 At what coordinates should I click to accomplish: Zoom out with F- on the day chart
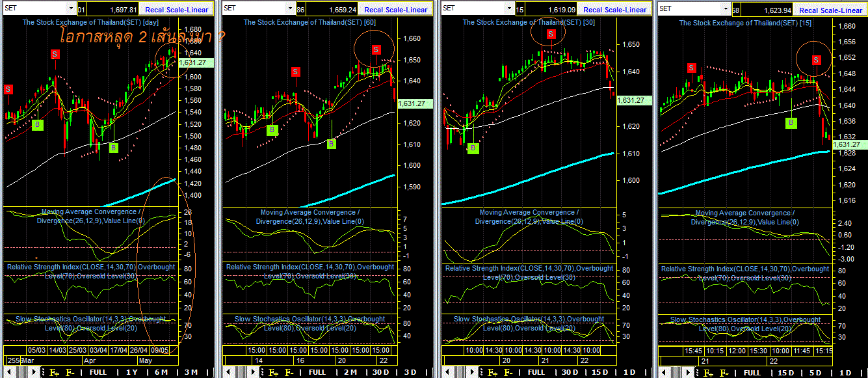70,372
